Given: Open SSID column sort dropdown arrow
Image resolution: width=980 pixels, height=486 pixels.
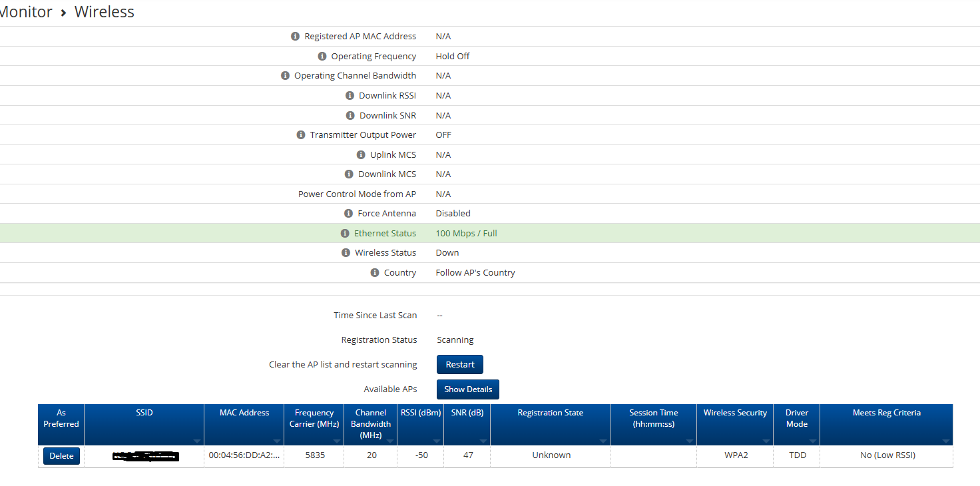Looking at the screenshot, I should coord(196,441).
